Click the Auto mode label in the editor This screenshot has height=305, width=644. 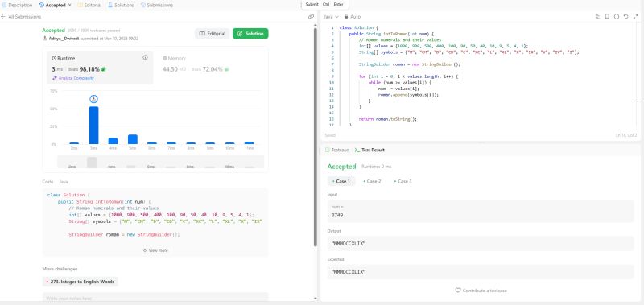[x=356, y=17]
